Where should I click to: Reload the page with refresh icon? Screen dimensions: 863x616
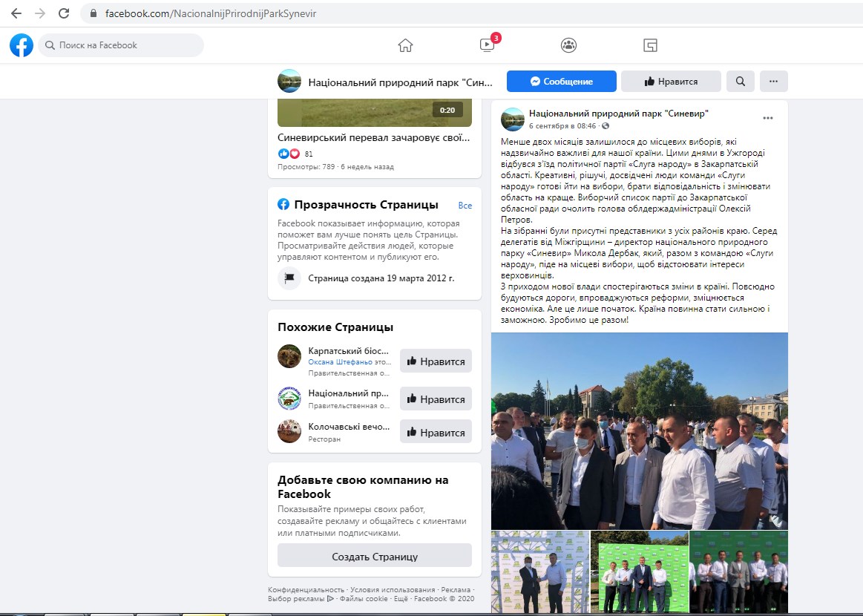point(64,13)
